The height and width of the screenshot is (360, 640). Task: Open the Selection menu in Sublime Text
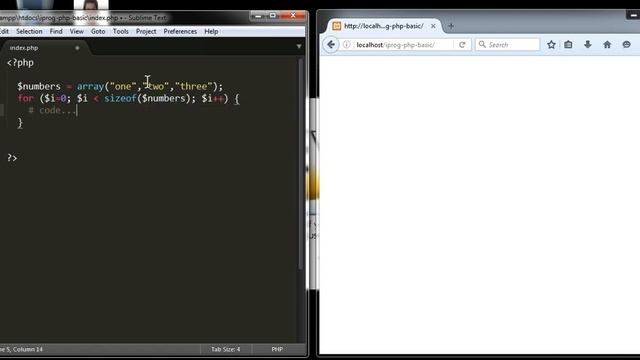tap(29, 31)
